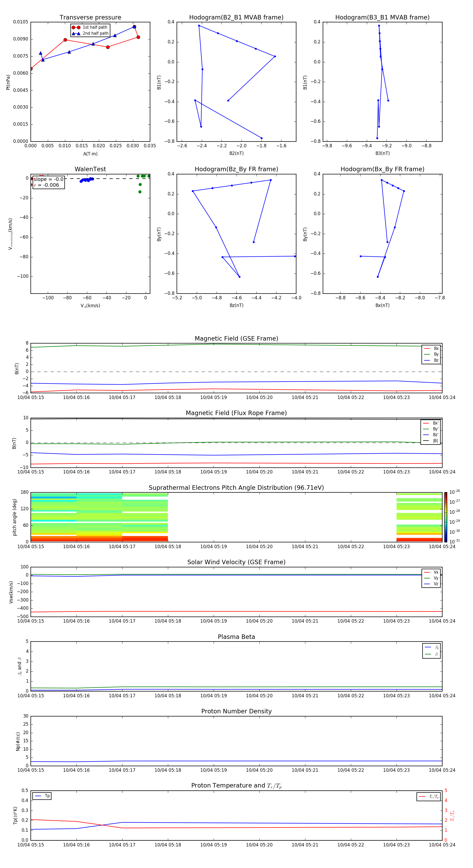This screenshot has width=473, height=868.
Task: Click the "1st half path" legend entry
Action: [x=90, y=27]
